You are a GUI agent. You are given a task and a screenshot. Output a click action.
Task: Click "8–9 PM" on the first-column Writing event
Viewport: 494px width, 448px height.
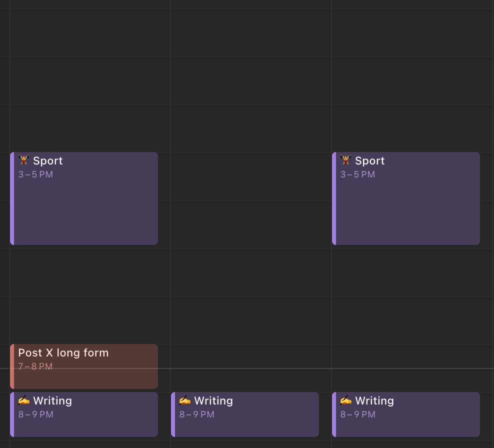pos(35,414)
